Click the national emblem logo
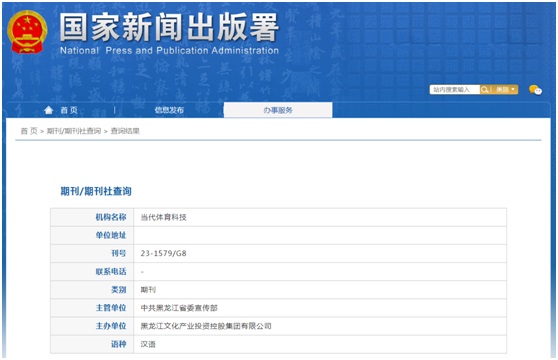 (27, 32)
